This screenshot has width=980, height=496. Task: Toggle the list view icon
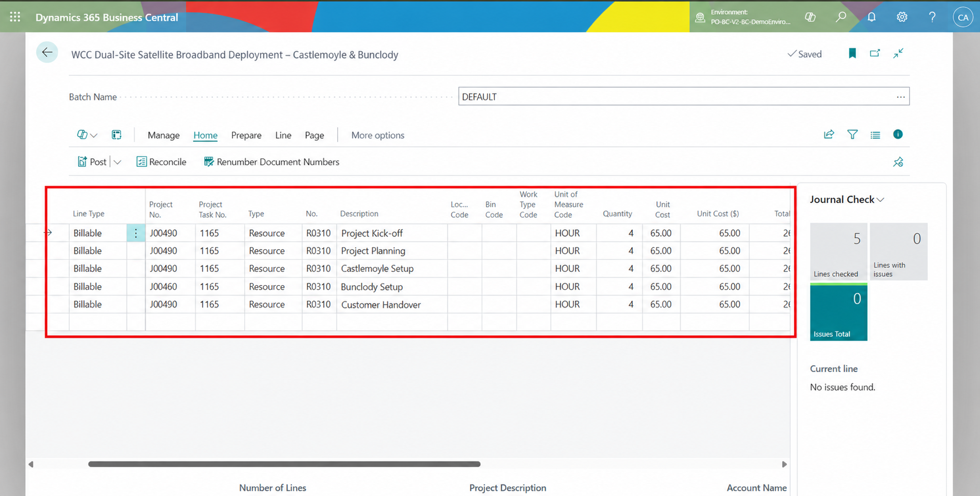tap(876, 135)
